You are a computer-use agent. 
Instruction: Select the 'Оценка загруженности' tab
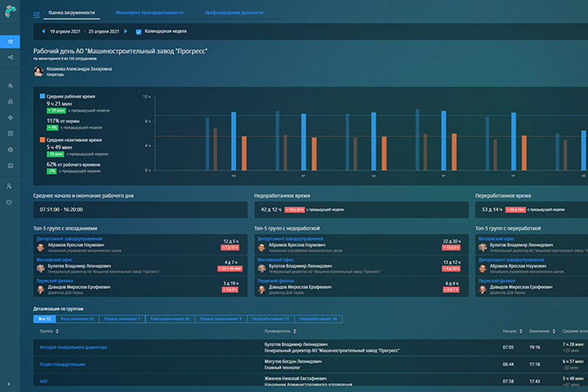(71, 13)
